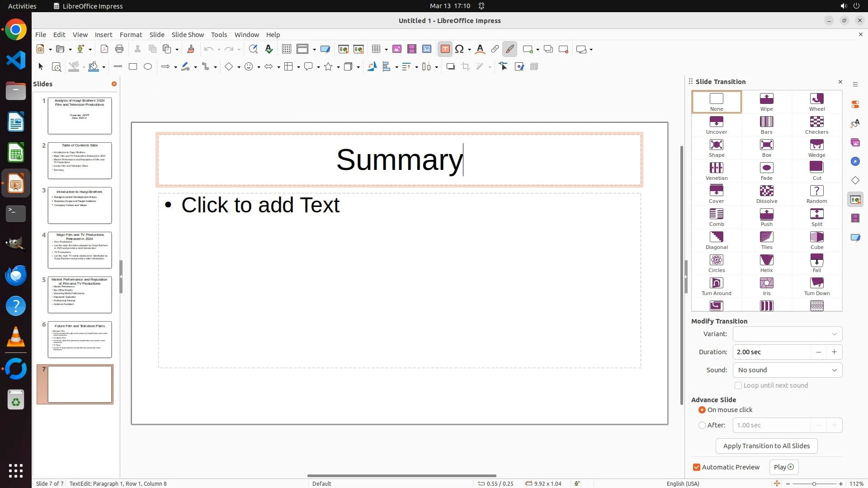868x488 pixels.
Task: Expand the Variant dropdown
Action: click(x=787, y=334)
